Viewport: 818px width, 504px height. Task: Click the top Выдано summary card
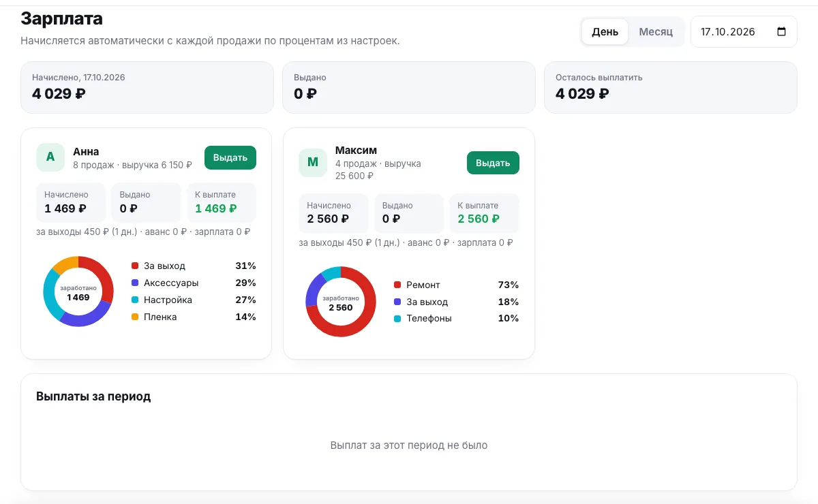(408, 87)
